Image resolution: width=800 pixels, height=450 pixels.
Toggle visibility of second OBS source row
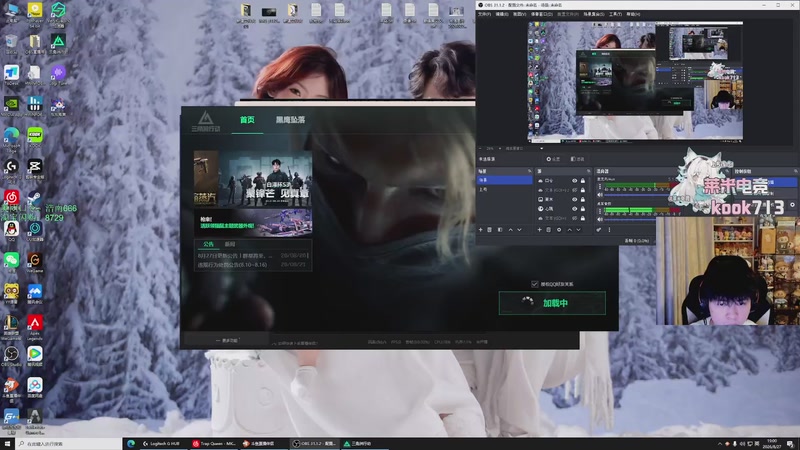(x=574, y=190)
